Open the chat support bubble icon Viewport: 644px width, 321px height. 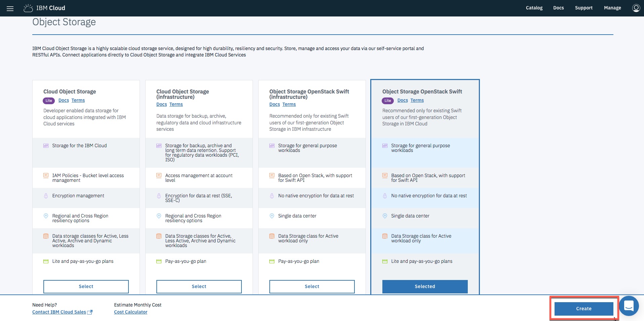click(x=629, y=306)
